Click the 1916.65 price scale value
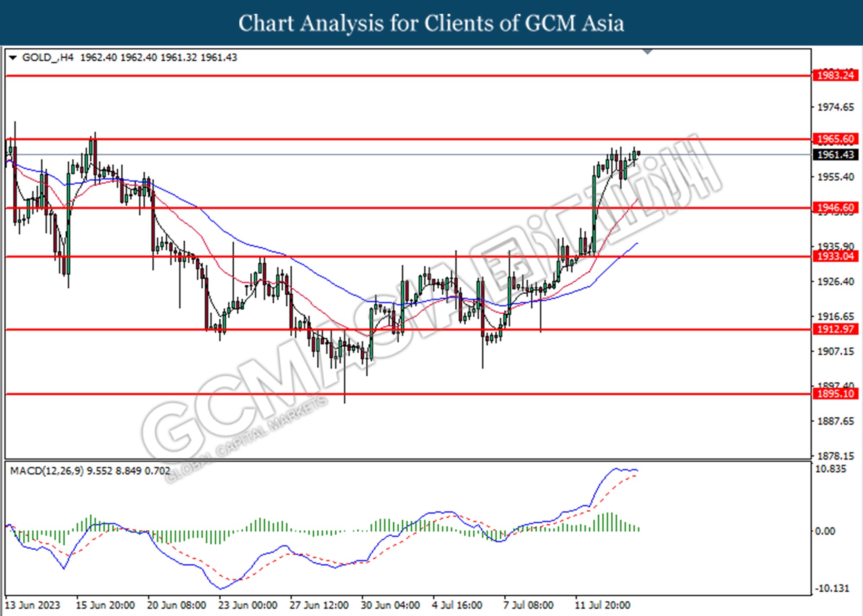Image resolution: width=863 pixels, height=616 pixels. pos(835,316)
